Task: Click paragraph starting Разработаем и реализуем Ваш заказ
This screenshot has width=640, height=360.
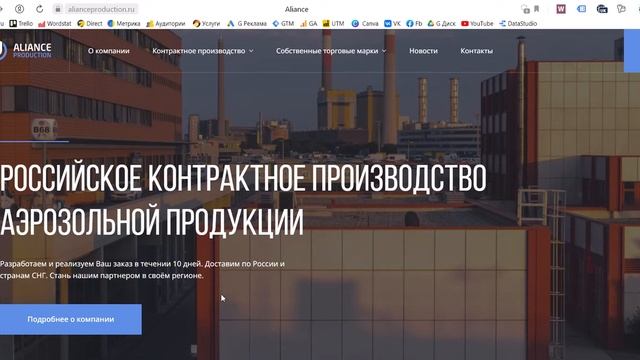Action: (142, 270)
